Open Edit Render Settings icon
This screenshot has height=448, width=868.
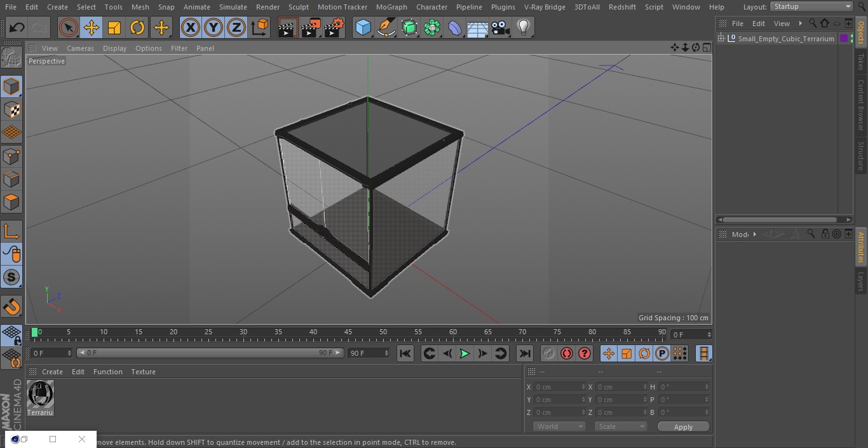point(334,27)
